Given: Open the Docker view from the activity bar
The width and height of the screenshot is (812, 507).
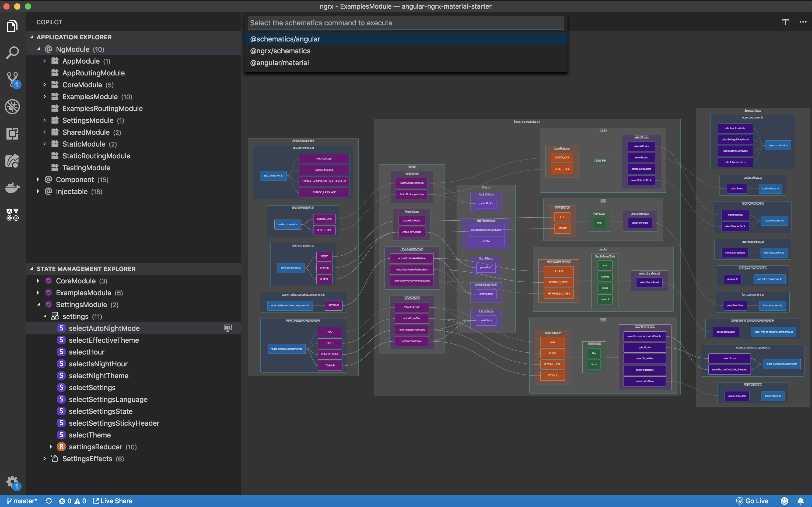Looking at the screenshot, I should 12,188.
